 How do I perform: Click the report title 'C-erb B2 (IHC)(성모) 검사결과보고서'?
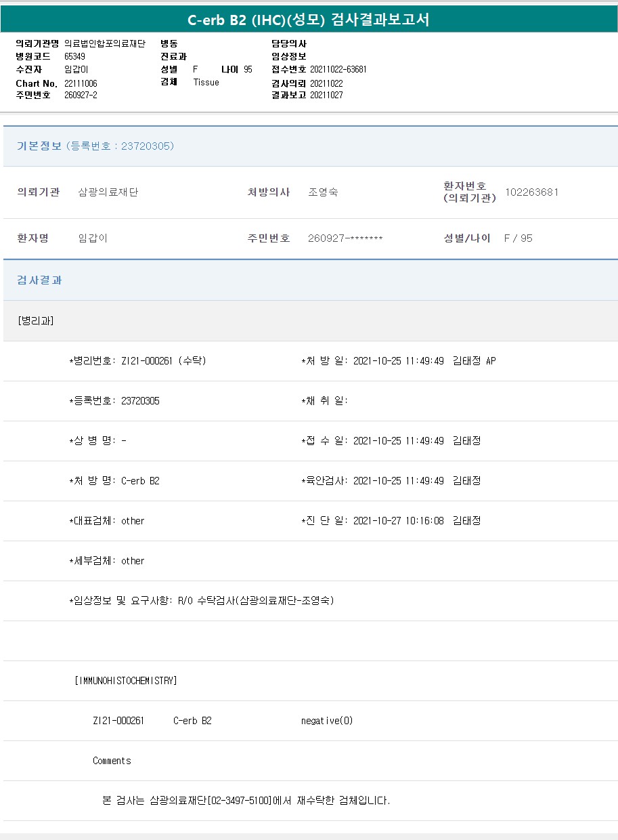(309, 20)
